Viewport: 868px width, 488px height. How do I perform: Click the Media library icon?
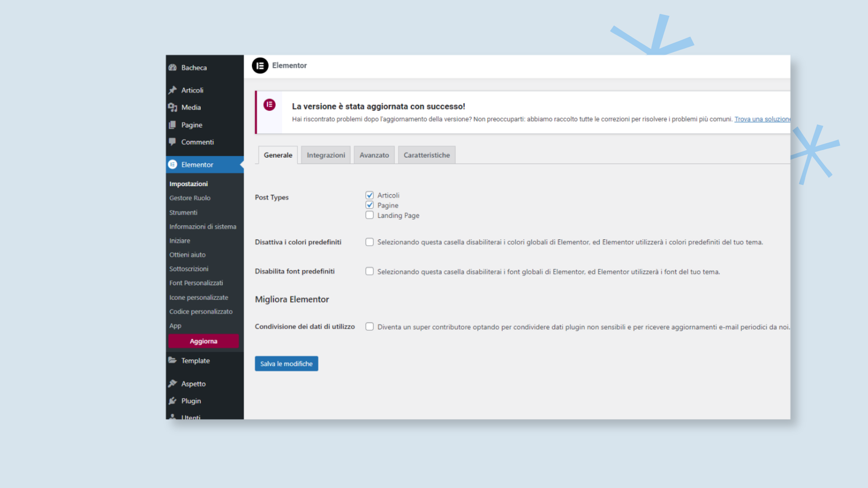pyautogui.click(x=174, y=107)
